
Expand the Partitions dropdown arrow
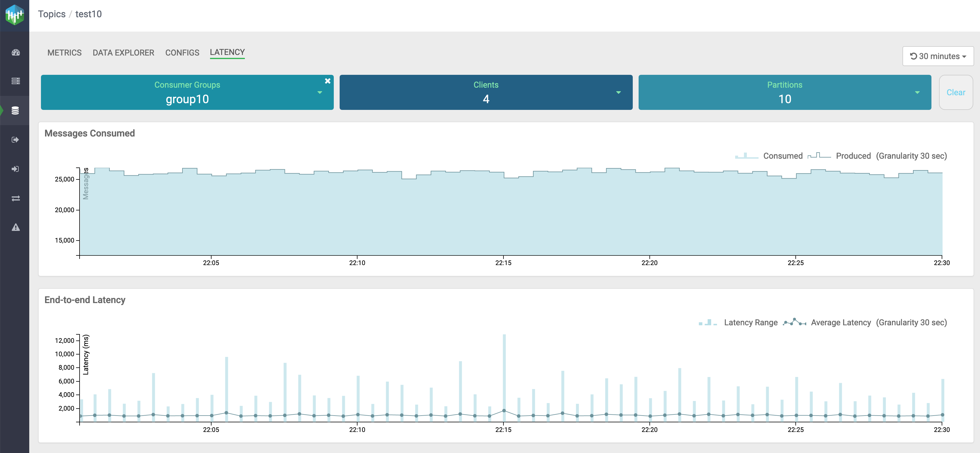tap(917, 92)
